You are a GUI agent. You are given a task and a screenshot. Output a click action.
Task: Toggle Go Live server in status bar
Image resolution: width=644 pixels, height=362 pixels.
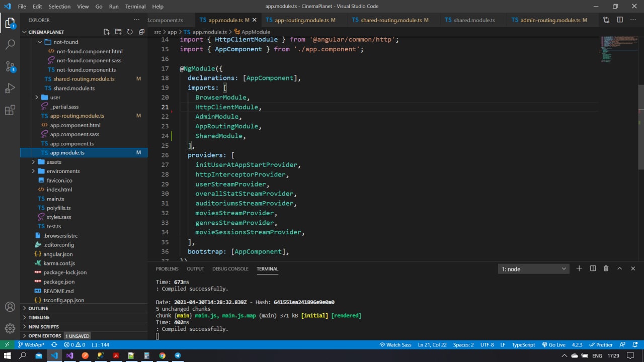point(553,345)
